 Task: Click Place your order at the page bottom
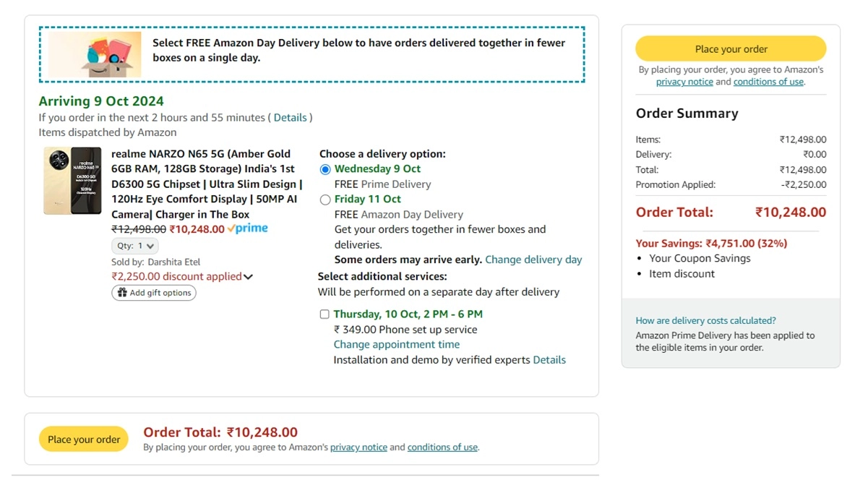[x=83, y=439]
